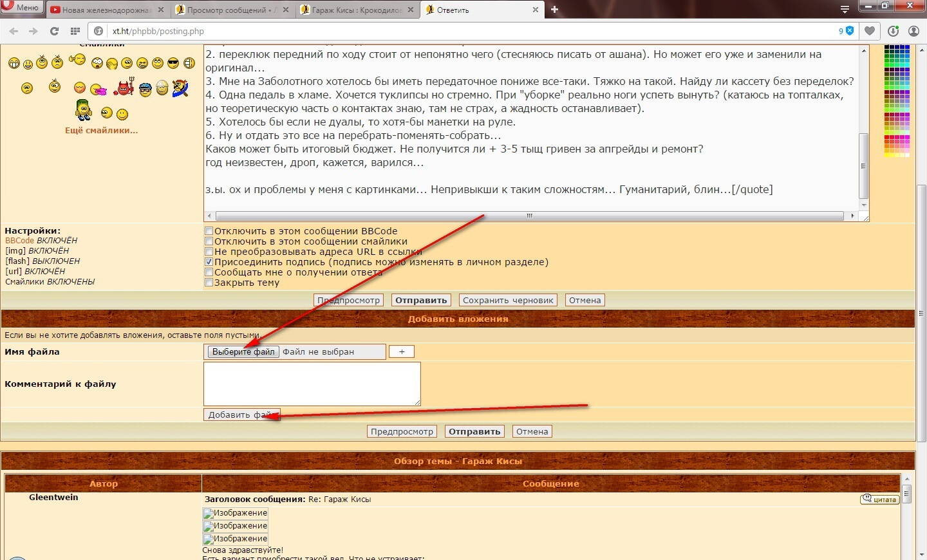Viewport: 927px width, 560px height.
Task: Insert the red devil smiley
Action: click(124, 87)
